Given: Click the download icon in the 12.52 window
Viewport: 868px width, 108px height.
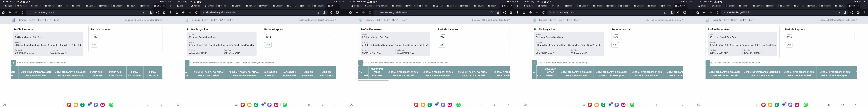Looking at the screenshot, I should (x=845, y=12).
